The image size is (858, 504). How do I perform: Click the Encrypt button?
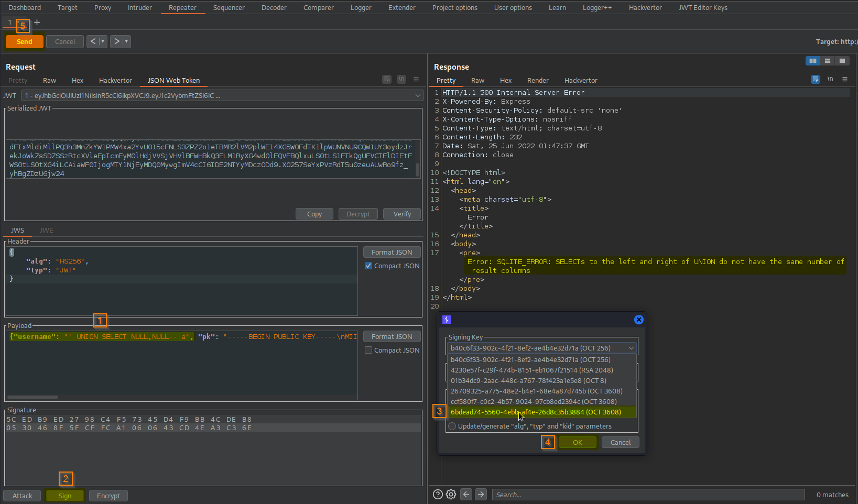click(x=108, y=496)
